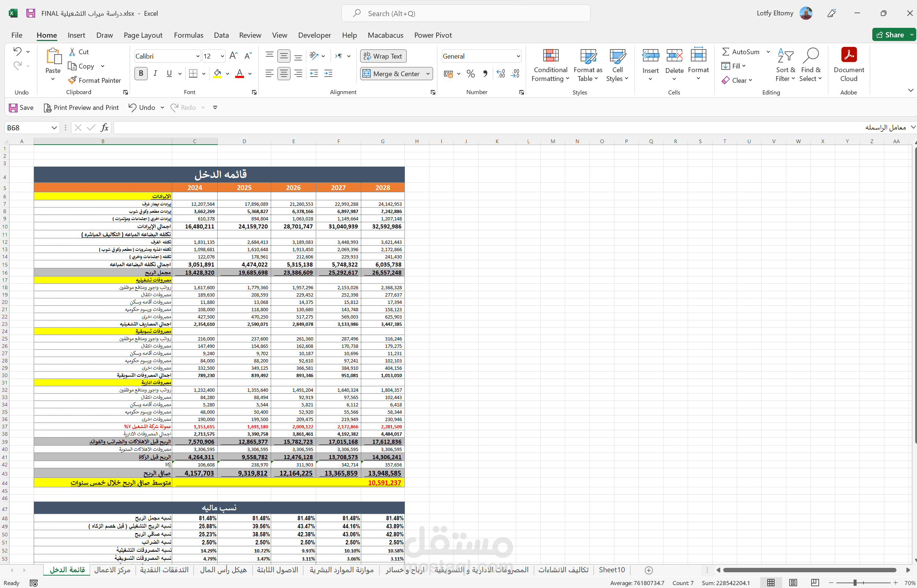The height and width of the screenshot is (588, 917).
Task: Apply Align Left to the cell
Action: pos(269,73)
